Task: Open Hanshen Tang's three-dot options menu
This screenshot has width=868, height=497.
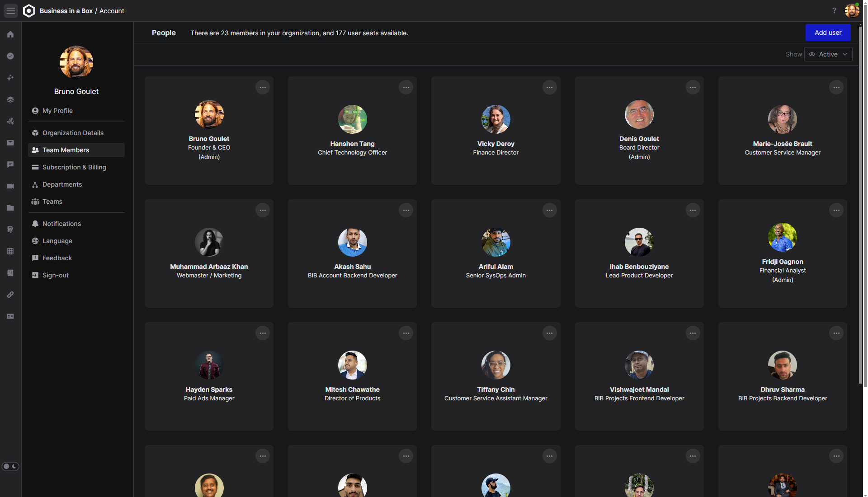Action: 406,87
